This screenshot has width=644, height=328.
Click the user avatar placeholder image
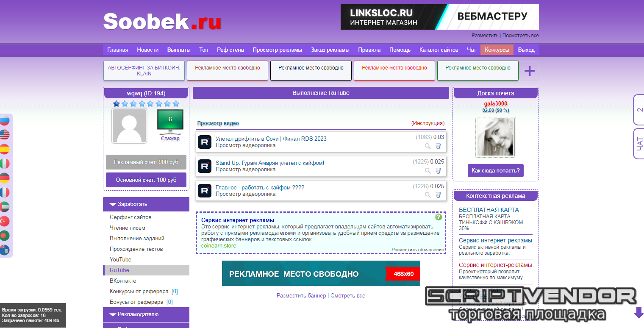pos(129,126)
